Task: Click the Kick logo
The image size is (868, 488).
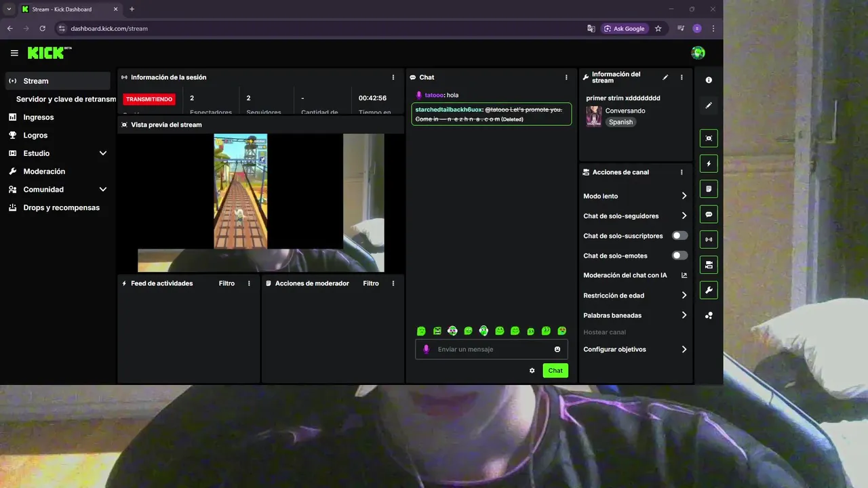Action: [50, 53]
